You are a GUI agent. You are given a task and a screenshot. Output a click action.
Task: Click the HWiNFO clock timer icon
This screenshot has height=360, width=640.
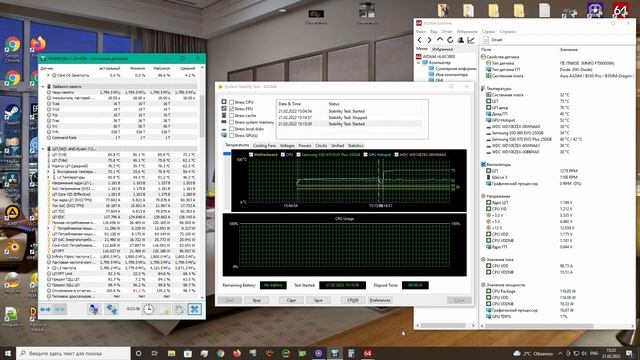149,309
